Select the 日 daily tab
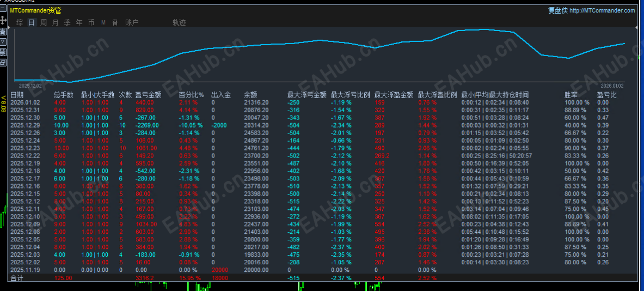The width and height of the screenshot is (644, 291). [31, 22]
